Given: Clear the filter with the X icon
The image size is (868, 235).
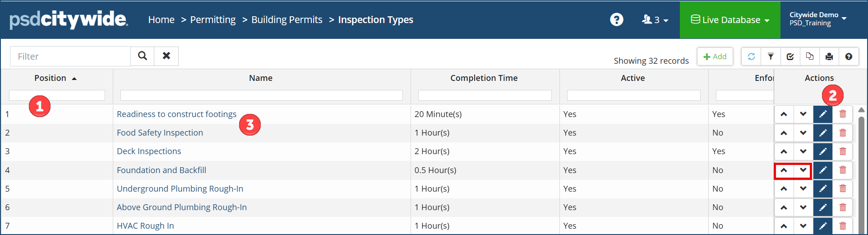Looking at the screenshot, I should pyautogui.click(x=166, y=56).
